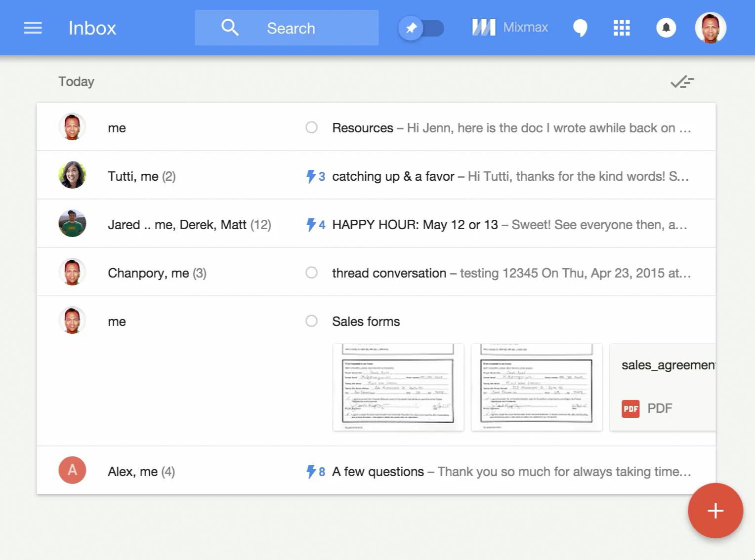Image resolution: width=755 pixels, height=560 pixels.
Task: Click lightning icon on A few questions email
Action: tap(311, 472)
